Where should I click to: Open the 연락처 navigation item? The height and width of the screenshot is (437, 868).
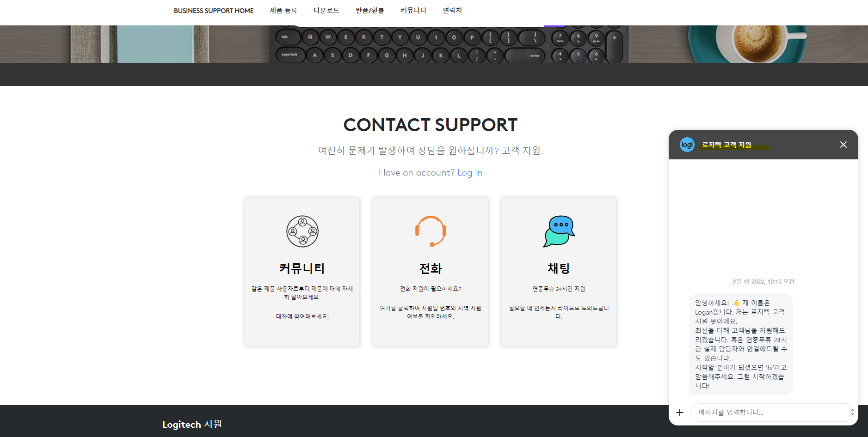(452, 11)
